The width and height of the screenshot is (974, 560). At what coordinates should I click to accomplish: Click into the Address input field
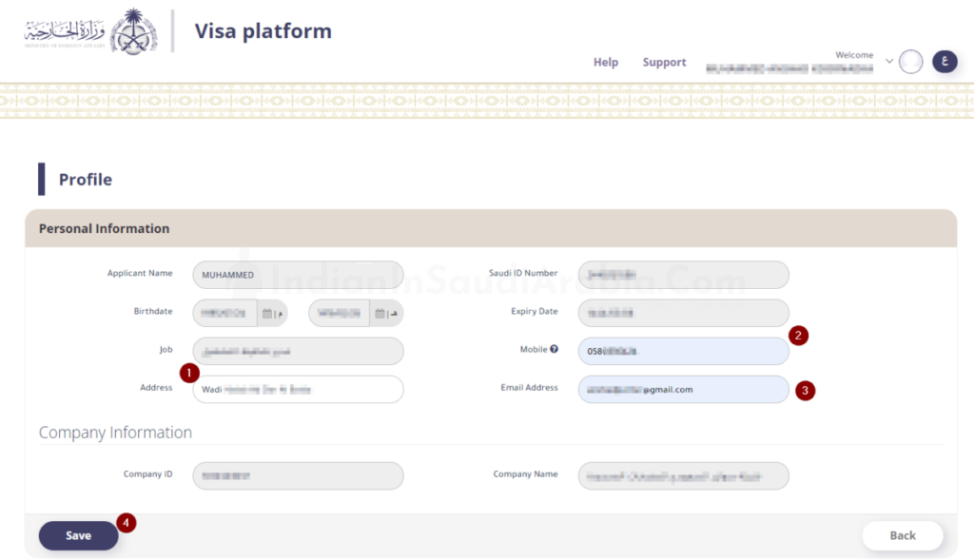[298, 389]
